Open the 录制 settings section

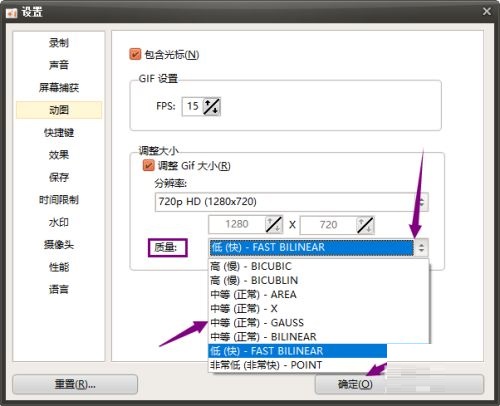(x=59, y=43)
